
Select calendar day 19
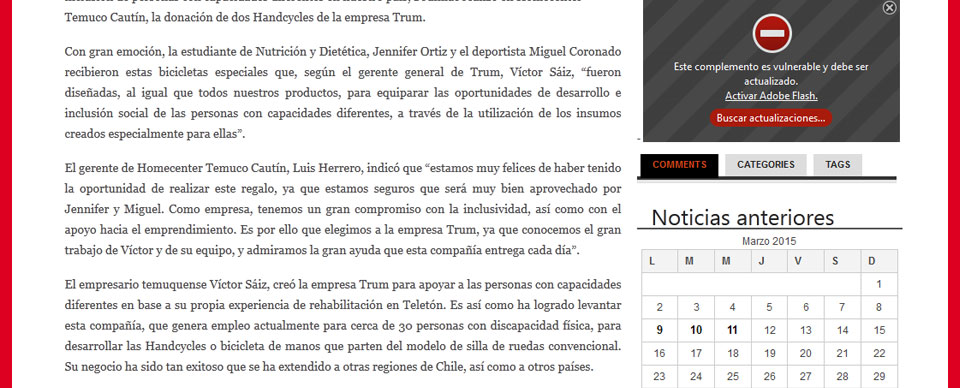click(x=770, y=354)
